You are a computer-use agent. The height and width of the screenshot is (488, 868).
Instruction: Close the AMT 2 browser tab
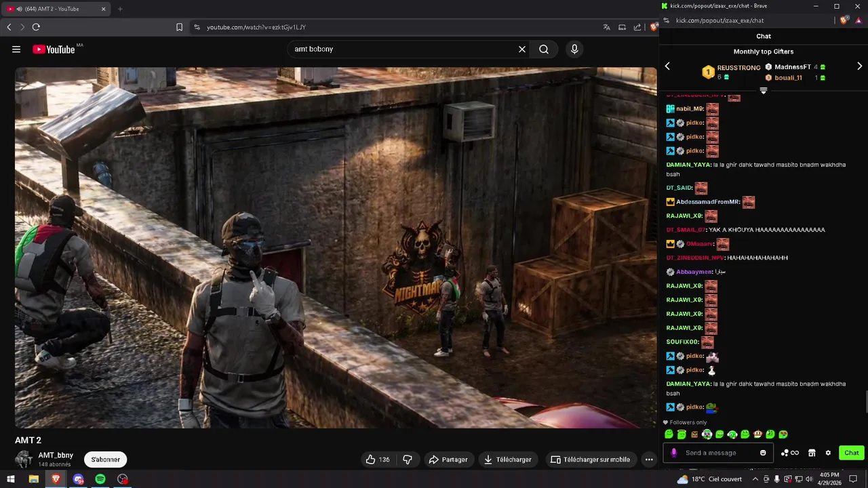coord(103,9)
